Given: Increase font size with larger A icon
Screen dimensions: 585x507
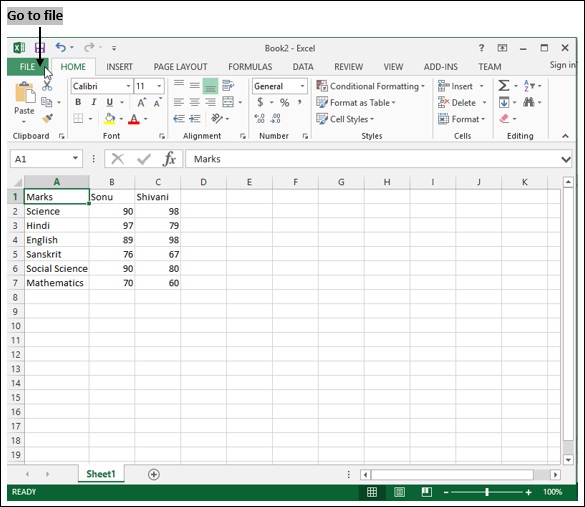Looking at the screenshot, I should [x=141, y=103].
